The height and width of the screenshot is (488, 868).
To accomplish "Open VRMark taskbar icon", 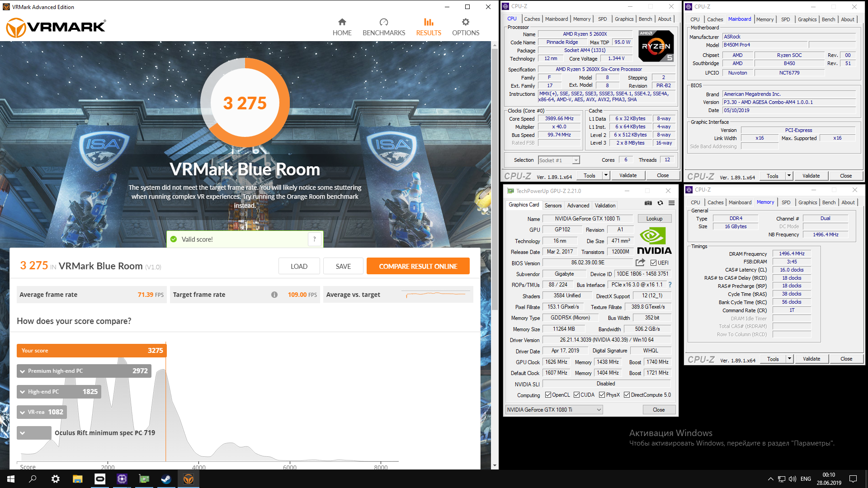I will click(188, 479).
